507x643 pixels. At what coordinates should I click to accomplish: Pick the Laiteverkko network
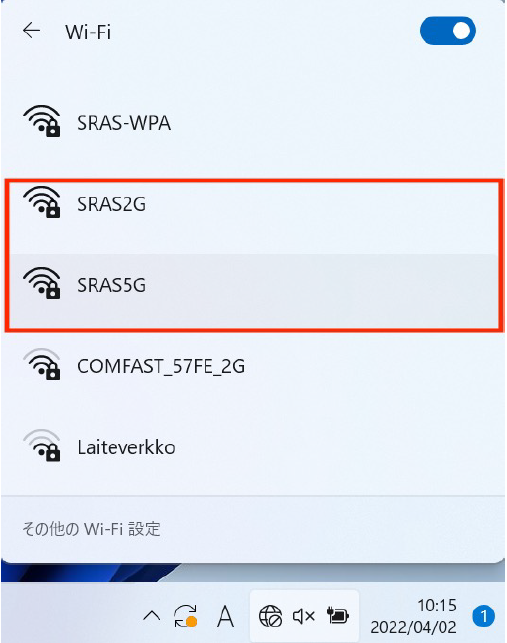point(253,447)
